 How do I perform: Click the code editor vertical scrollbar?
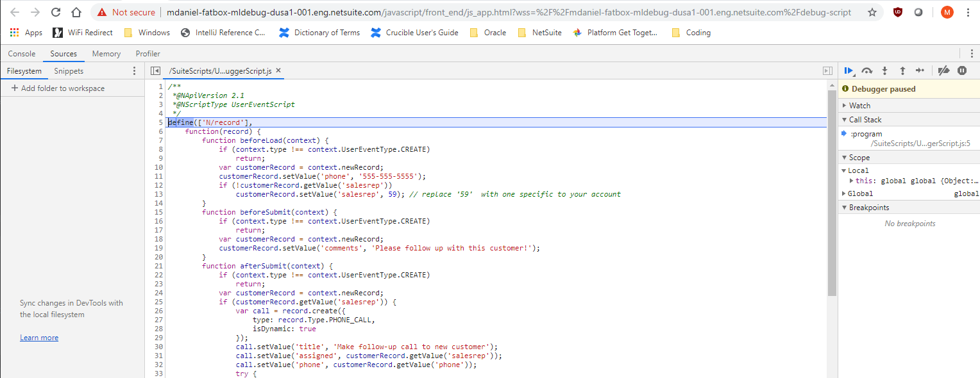tap(832, 192)
